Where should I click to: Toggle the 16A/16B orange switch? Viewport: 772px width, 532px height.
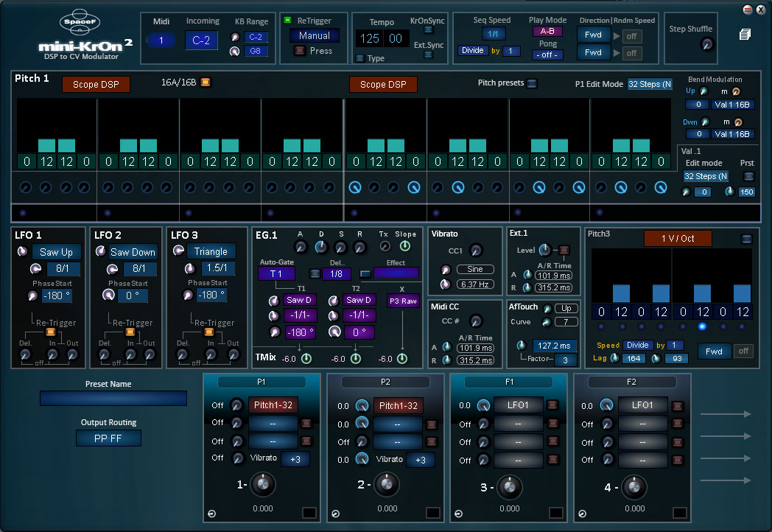tap(206, 82)
